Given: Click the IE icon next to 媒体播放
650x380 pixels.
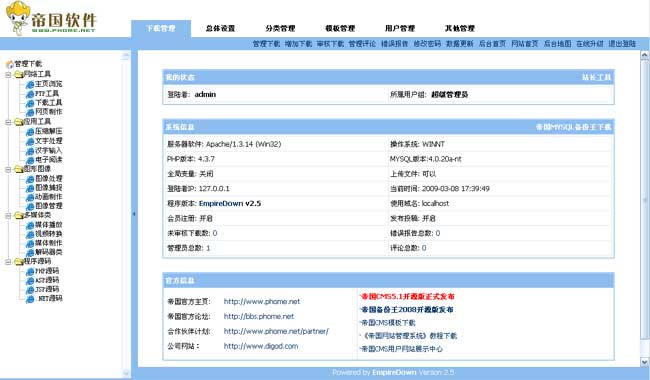Looking at the screenshot, I should (30, 225).
